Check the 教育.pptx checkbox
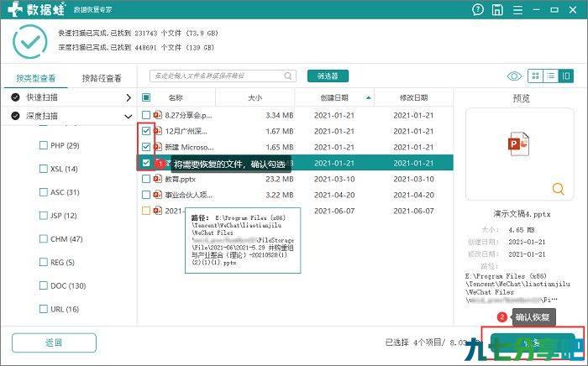588x366 pixels. pos(146,179)
